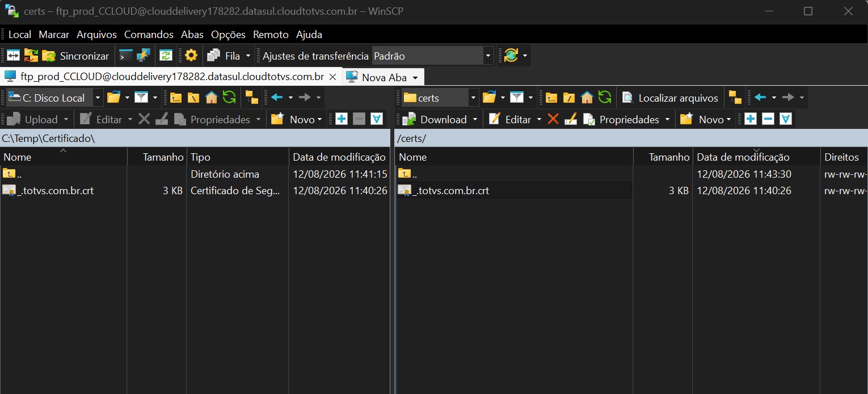Click the remote panel open directory folder icon
This screenshot has width=868, height=394.
[x=490, y=98]
